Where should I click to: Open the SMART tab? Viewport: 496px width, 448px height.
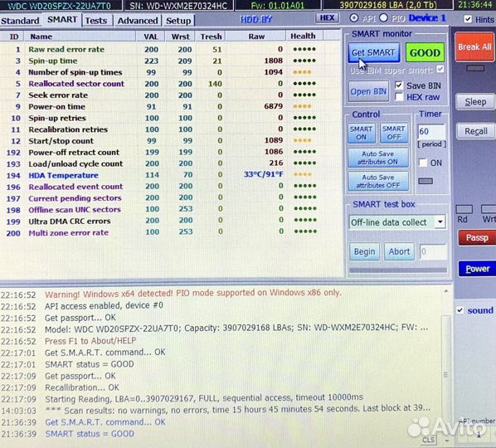(62, 20)
